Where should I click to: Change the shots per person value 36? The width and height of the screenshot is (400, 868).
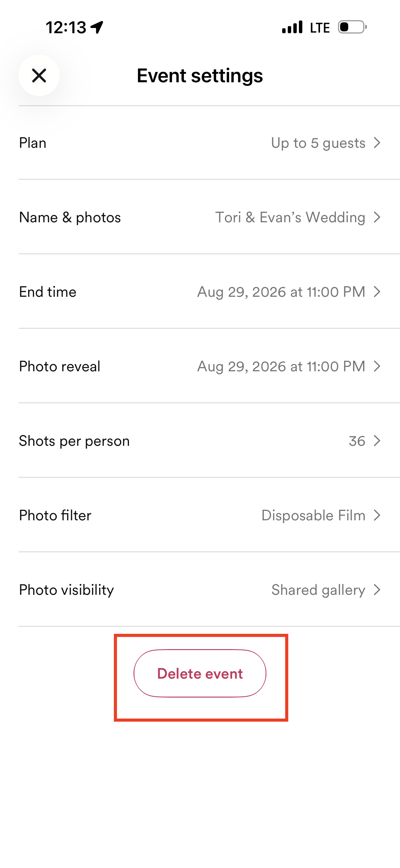(x=357, y=441)
